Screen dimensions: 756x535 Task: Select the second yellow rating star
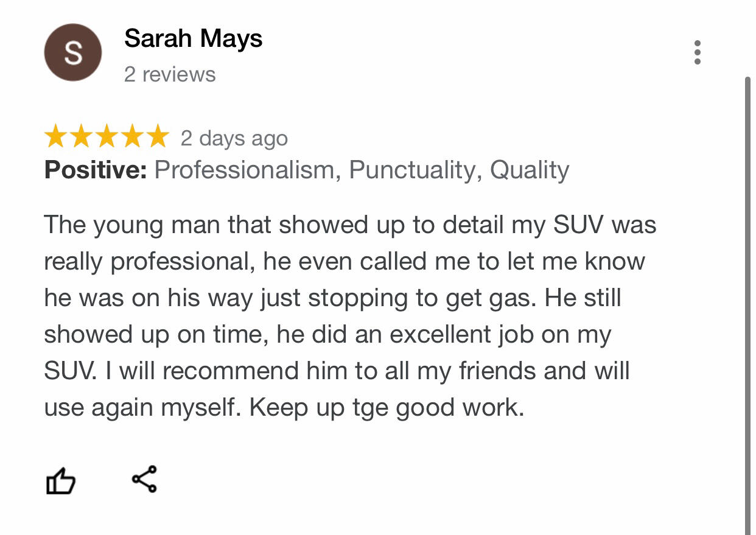tap(82, 137)
